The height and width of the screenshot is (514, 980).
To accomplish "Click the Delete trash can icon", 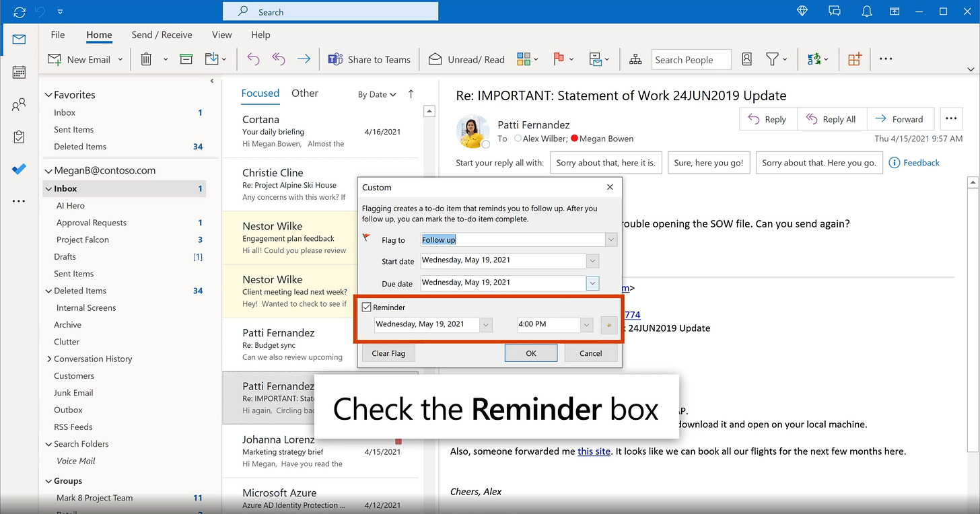I will (x=146, y=59).
